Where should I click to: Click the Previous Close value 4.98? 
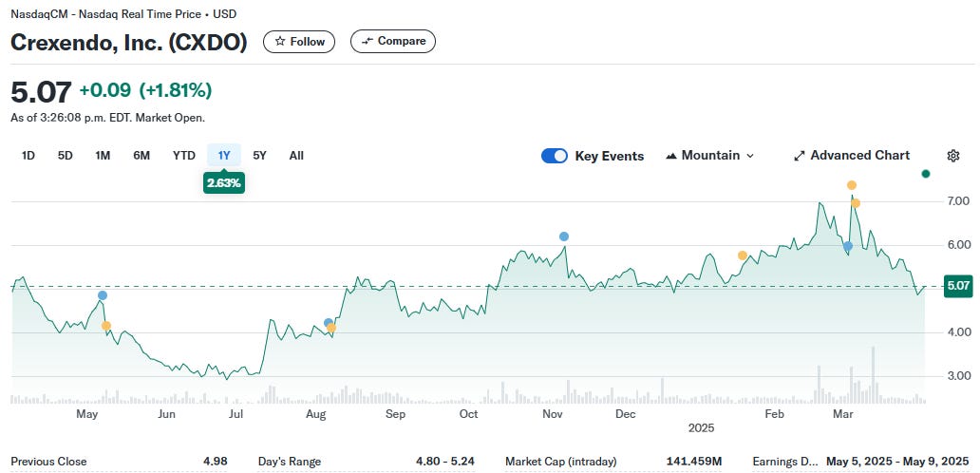[215, 462]
